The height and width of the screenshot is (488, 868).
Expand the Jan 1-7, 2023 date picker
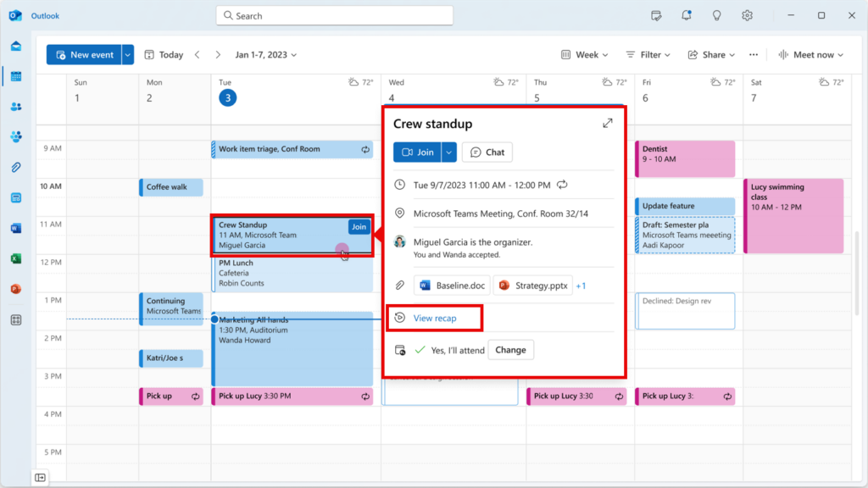tap(265, 55)
